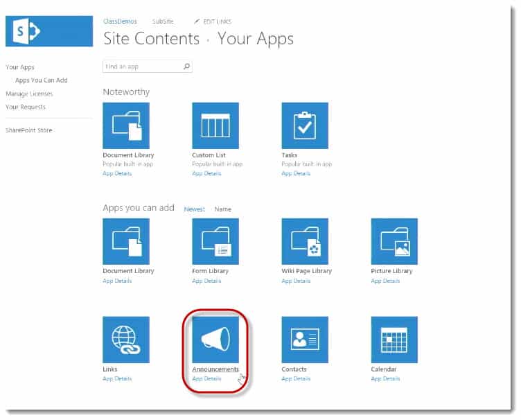This screenshot has height=420, width=521.
Task: Select the Links app tile
Action: (126, 339)
